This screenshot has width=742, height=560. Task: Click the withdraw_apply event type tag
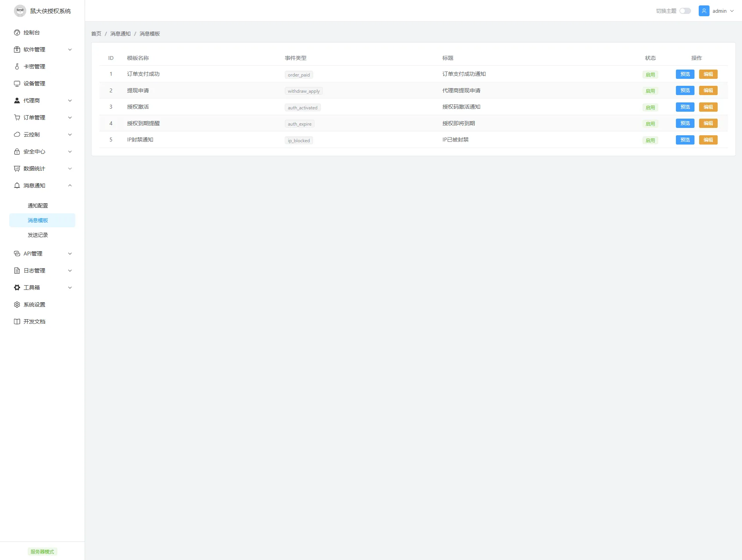coord(303,91)
